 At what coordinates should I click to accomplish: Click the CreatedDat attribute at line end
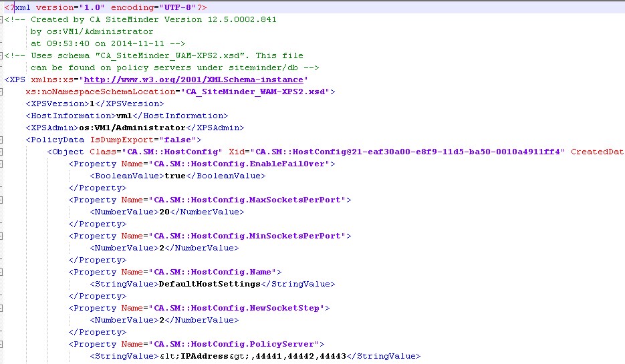[x=597, y=152]
